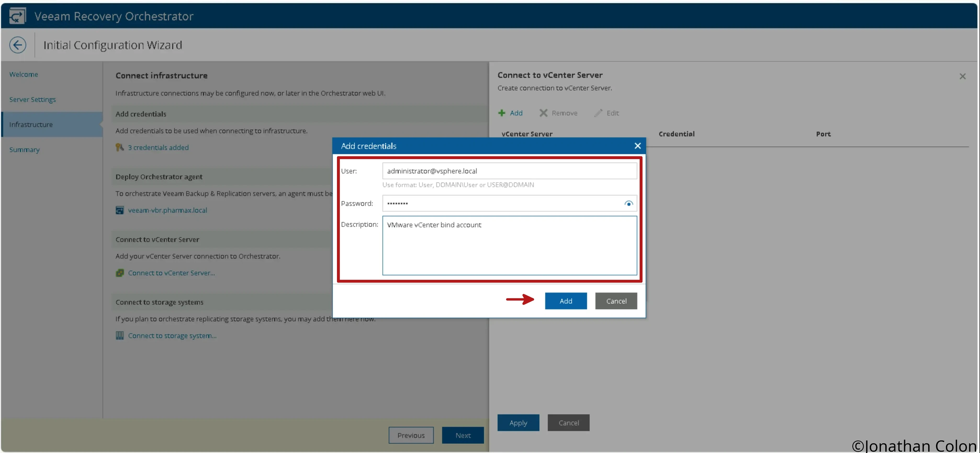This screenshot has height=453, width=980.
Task: Select the User input field
Action: coord(509,170)
